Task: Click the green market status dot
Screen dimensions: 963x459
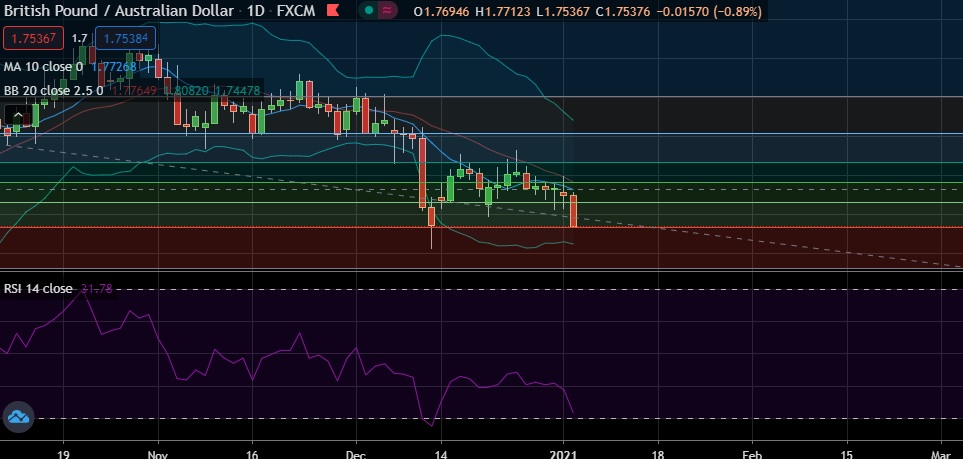Action: (368, 10)
